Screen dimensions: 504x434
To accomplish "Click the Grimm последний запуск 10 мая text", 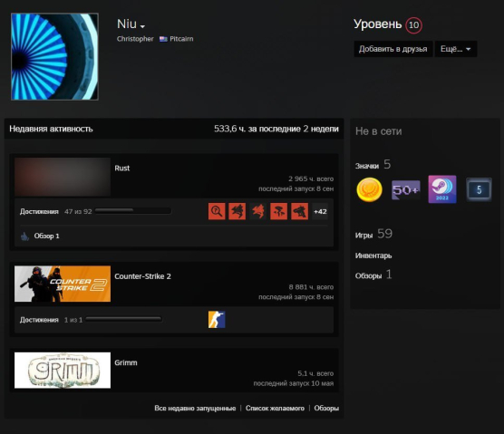I will point(294,383).
